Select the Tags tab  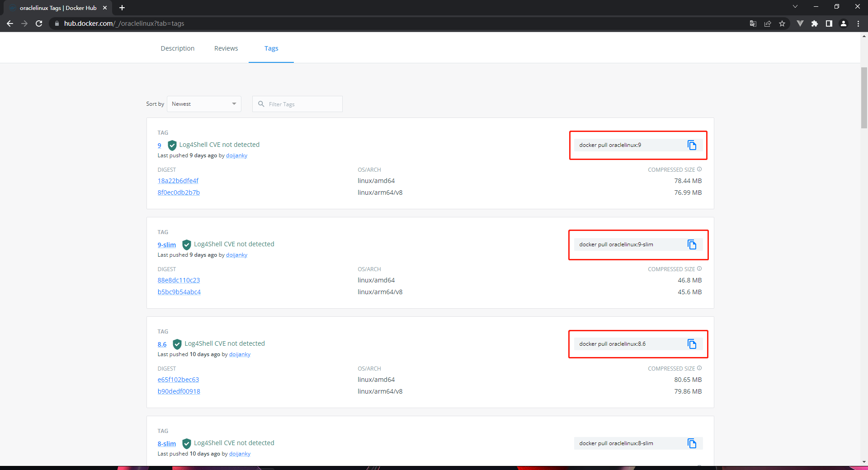(271, 48)
